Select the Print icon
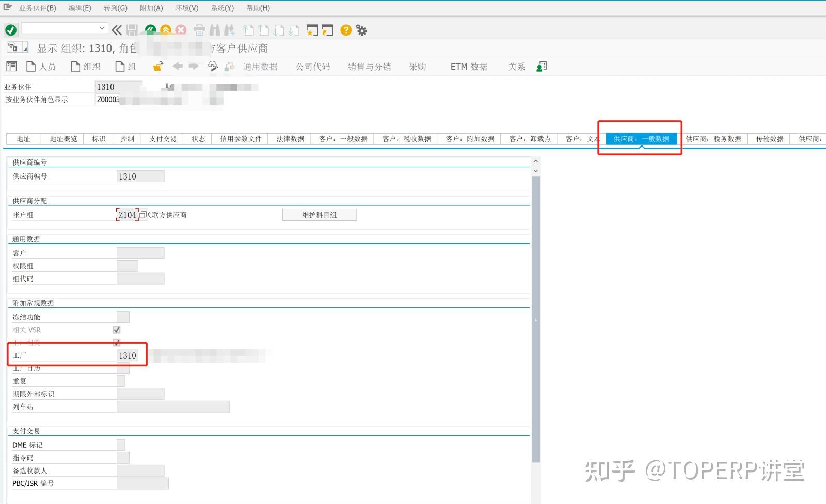Screen dimensions: 826x504 (199, 30)
